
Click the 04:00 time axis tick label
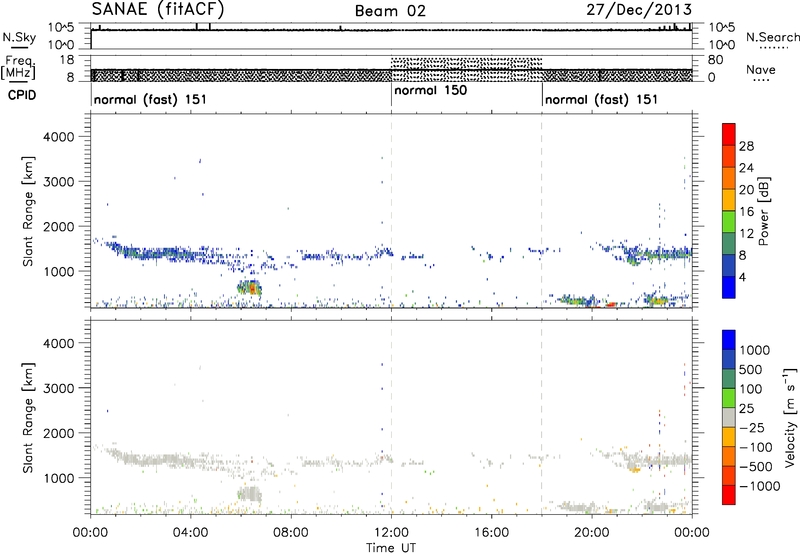pos(190,533)
